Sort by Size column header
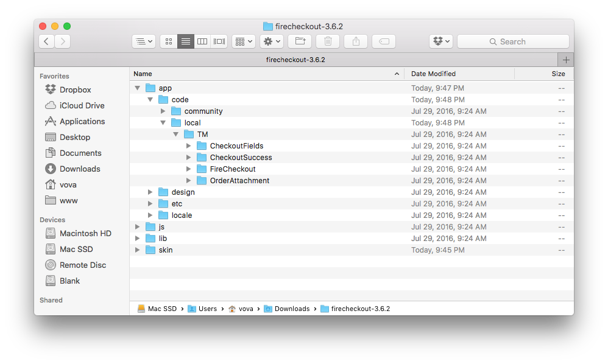The image size is (608, 364). [545, 74]
